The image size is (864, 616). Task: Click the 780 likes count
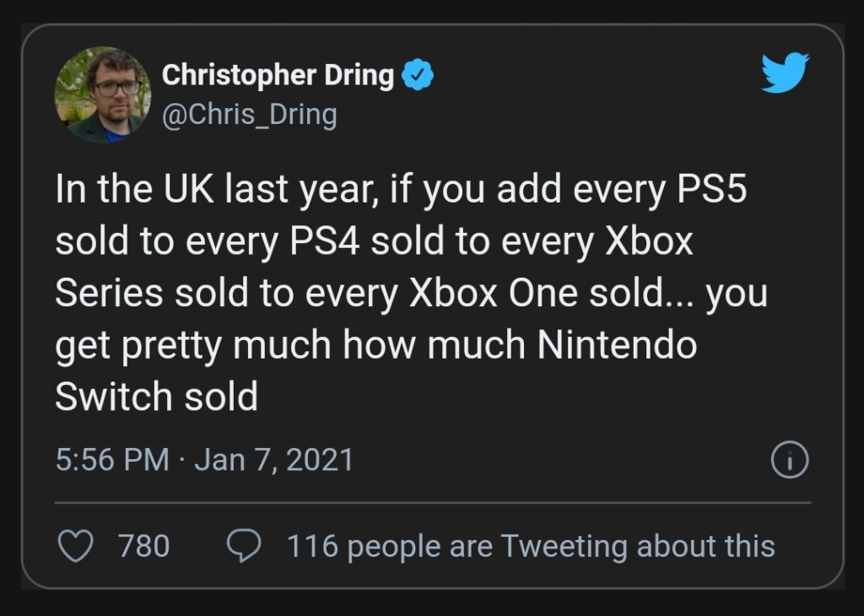[143, 546]
